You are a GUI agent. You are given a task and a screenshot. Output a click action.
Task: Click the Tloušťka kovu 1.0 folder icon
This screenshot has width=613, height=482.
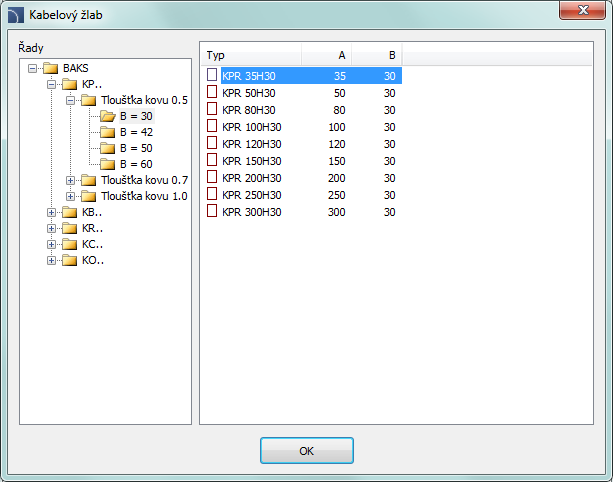(88, 197)
